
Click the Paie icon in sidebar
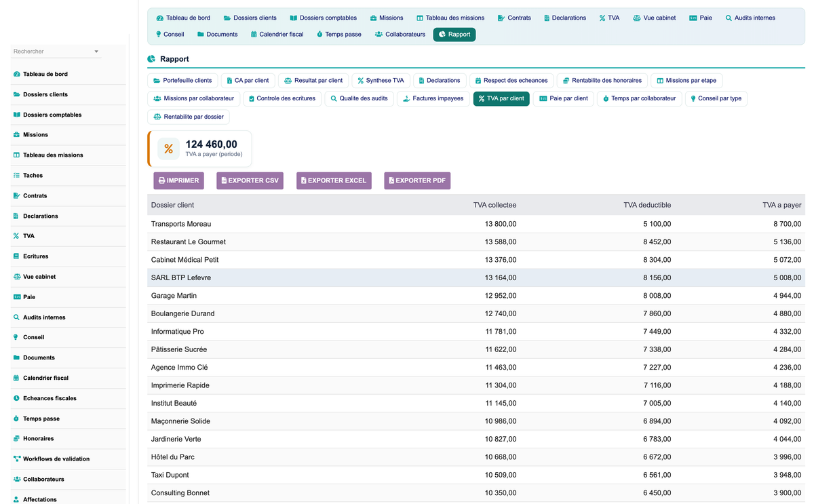[16, 297]
